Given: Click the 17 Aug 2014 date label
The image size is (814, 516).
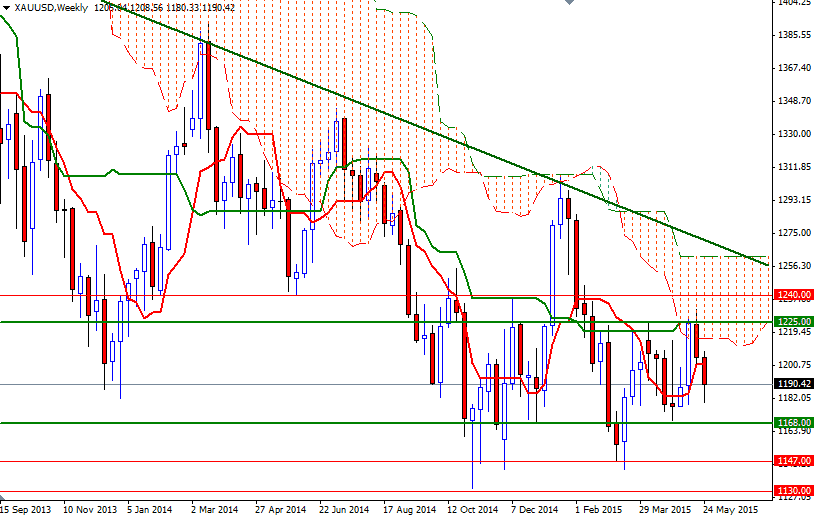Looking at the screenshot, I should click(409, 509).
